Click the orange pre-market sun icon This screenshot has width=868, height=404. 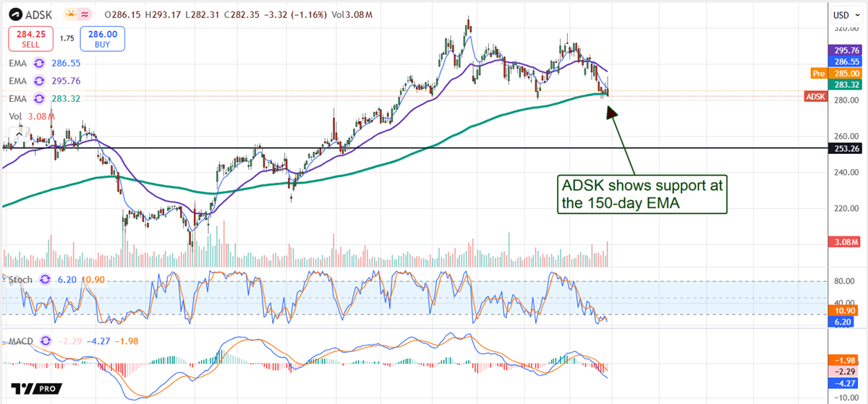[x=71, y=14]
